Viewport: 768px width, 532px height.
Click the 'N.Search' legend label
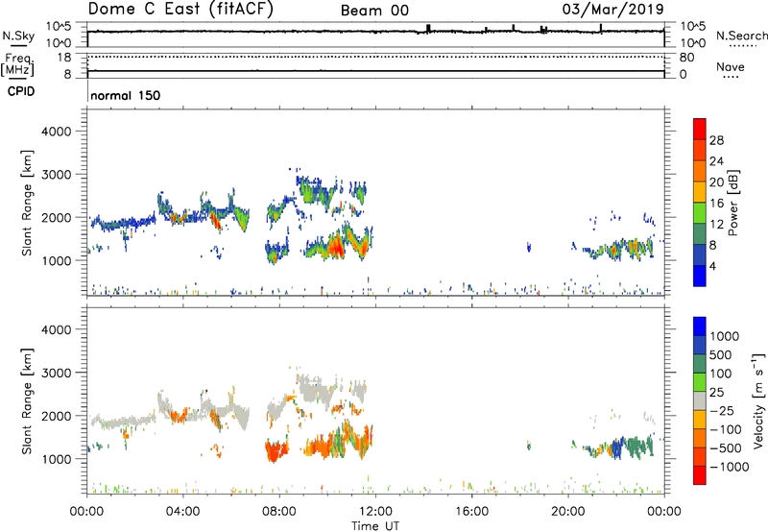741,36
